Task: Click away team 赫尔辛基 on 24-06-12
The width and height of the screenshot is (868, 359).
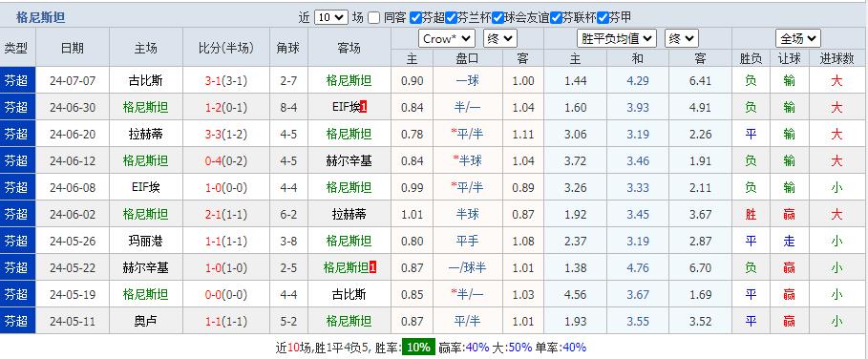Action: [349, 161]
